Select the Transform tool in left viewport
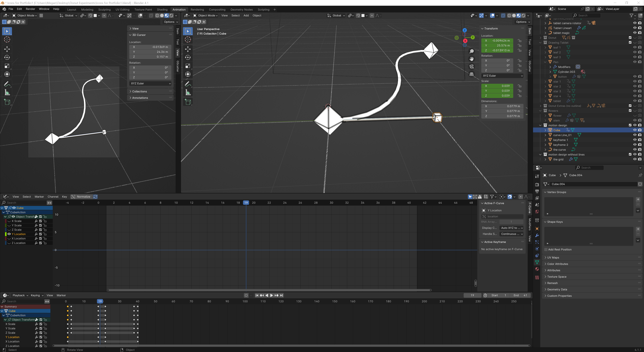 (7, 74)
